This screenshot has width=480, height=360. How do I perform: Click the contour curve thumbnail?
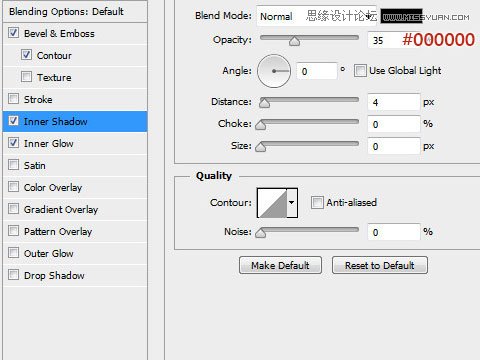click(272, 203)
